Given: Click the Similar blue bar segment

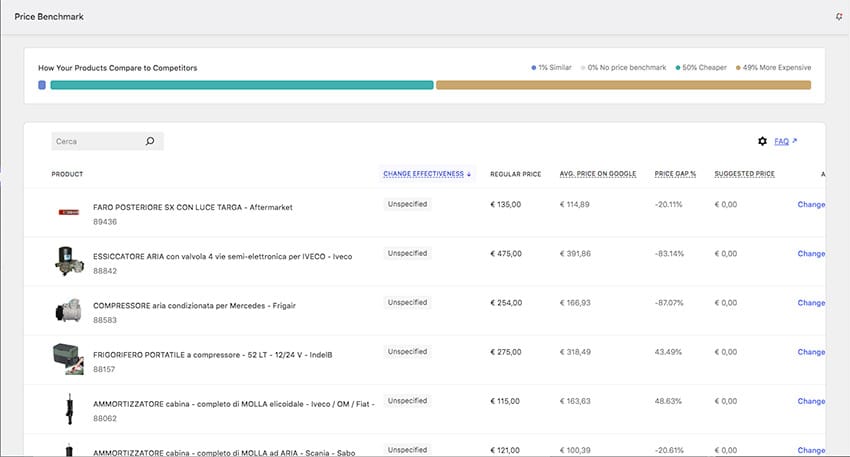Looking at the screenshot, I should 42,85.
